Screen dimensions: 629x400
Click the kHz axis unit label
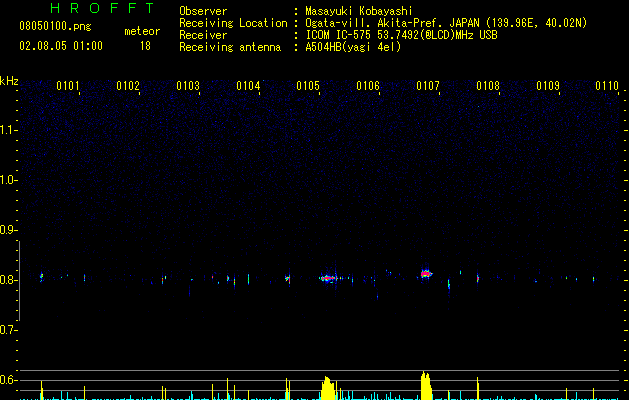coord(9,81)
